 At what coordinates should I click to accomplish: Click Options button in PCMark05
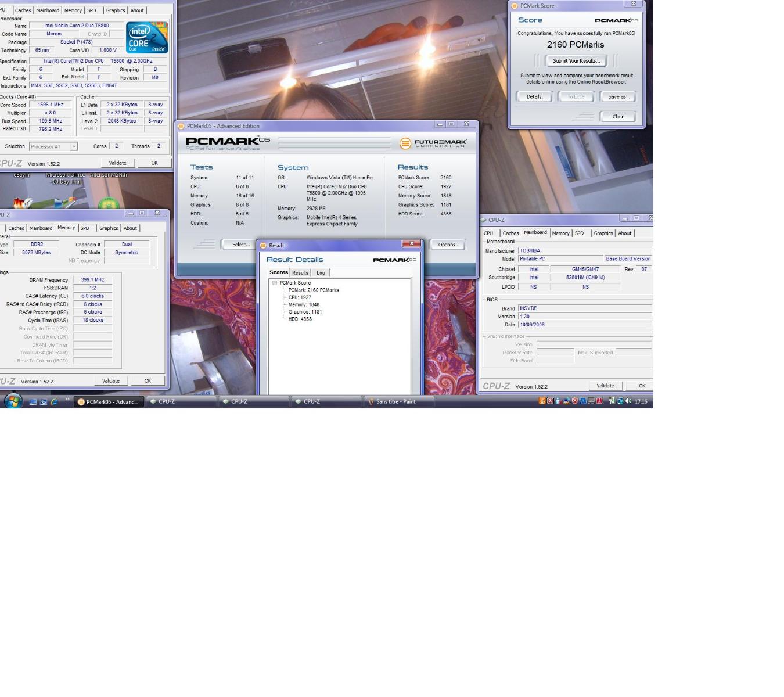coord(448,245)
